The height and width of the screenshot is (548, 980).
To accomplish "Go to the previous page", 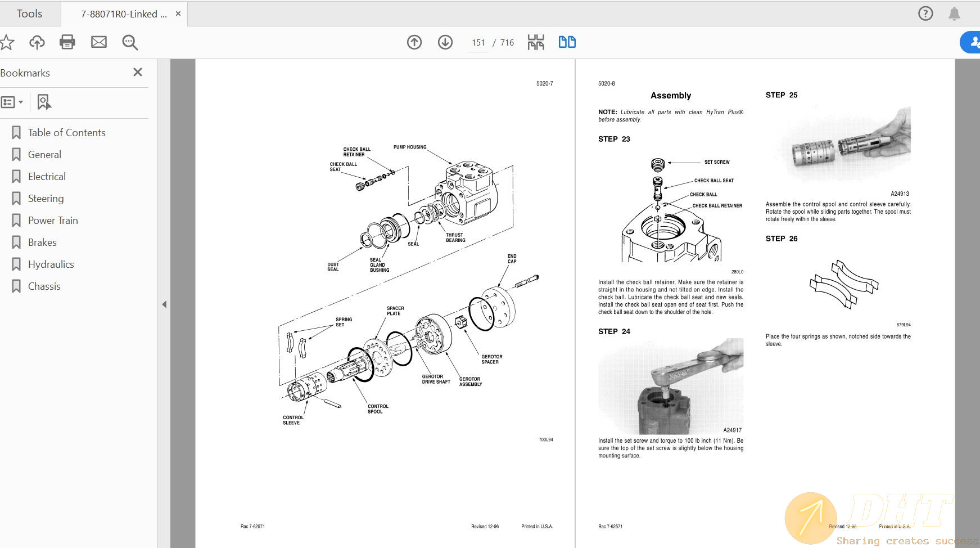I will coord(414,42).
